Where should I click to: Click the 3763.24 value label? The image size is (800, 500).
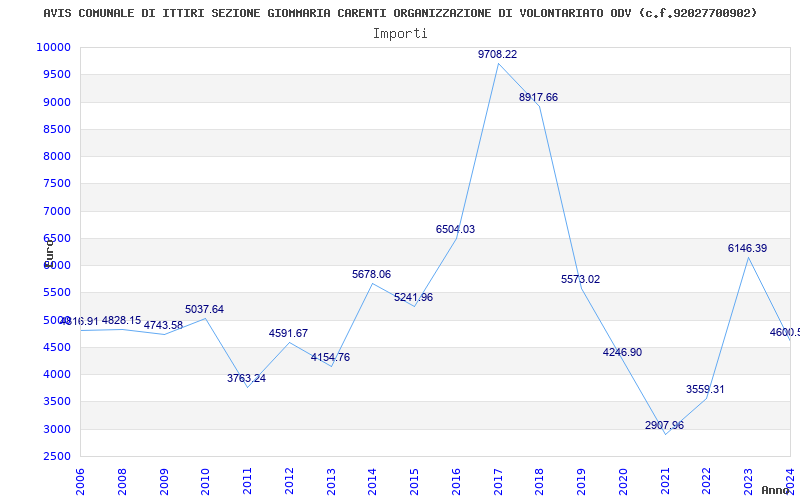[x=246, y=378]
